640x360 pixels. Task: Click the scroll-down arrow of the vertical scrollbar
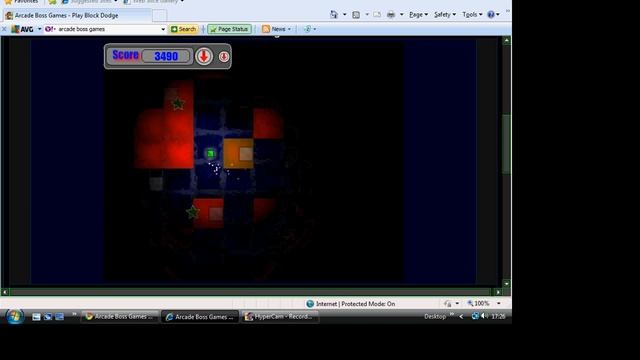coord(507,283)
